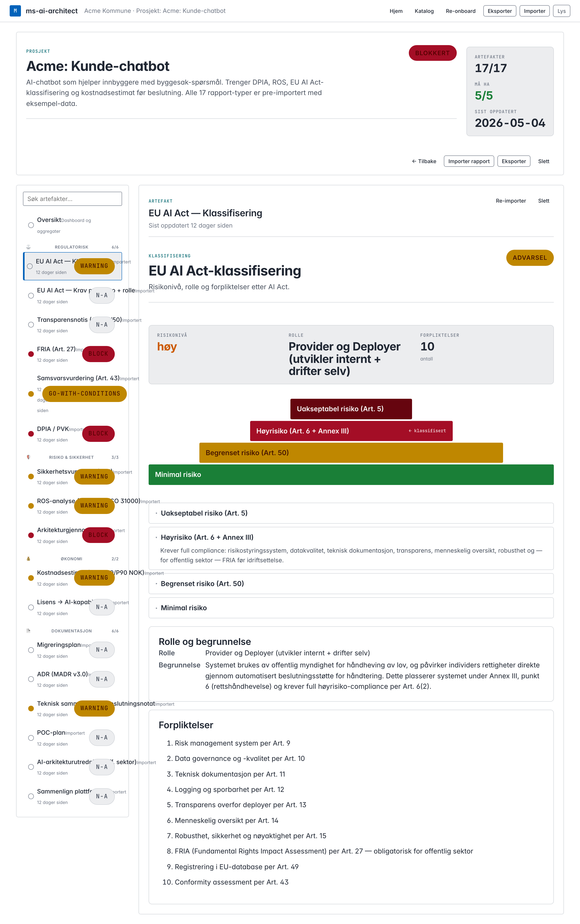Viewport: 580px width, 924px height.
Task: Click the blue M app logo
Action: (15, 11)
